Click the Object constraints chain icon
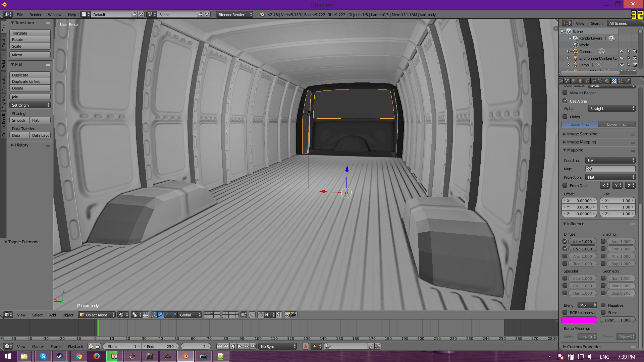 coord(587,81)
